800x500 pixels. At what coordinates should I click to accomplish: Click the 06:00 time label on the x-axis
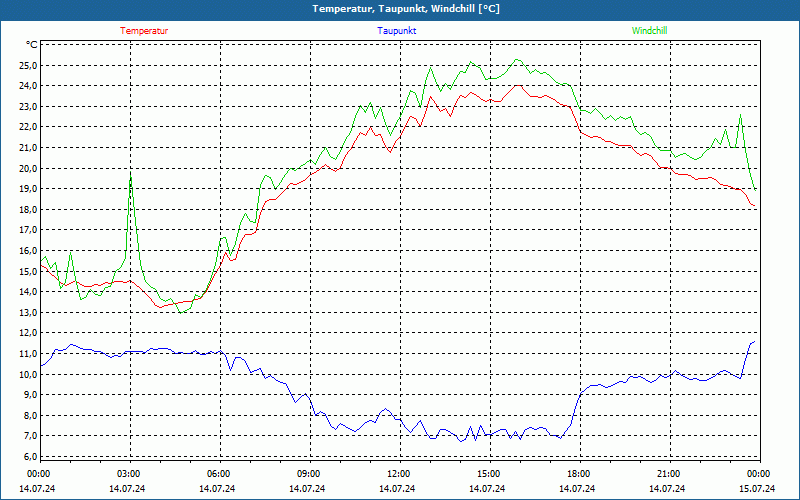218,474
